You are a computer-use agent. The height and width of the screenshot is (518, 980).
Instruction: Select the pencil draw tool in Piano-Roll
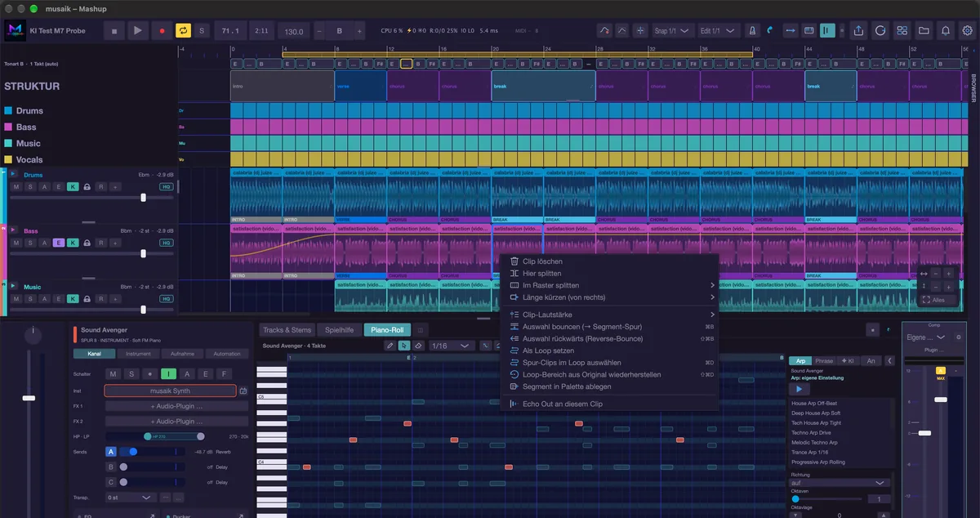click(390, 346)
